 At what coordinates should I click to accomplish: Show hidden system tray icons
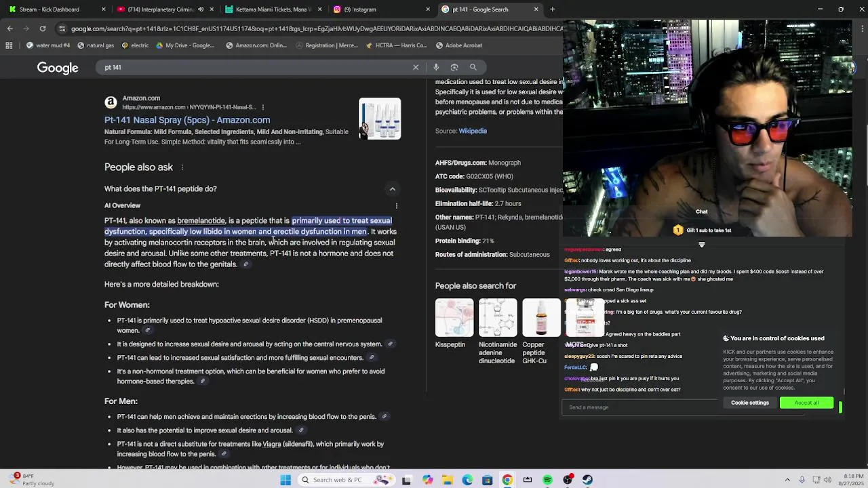[x=787, y=480]
